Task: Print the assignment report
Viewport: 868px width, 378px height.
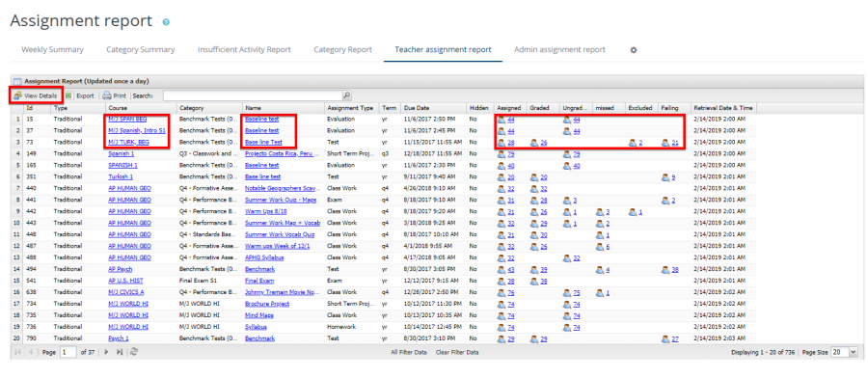Action: (x=115, y=95)
